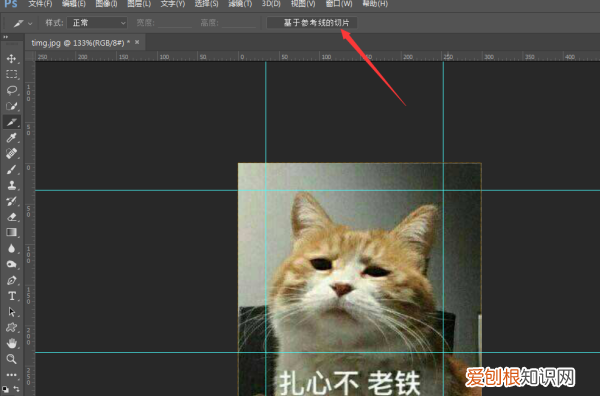This screenshot has height=396, width=600.
Task: Open the Edit Toolbar ellipsis menu
Action: point(11,375)
